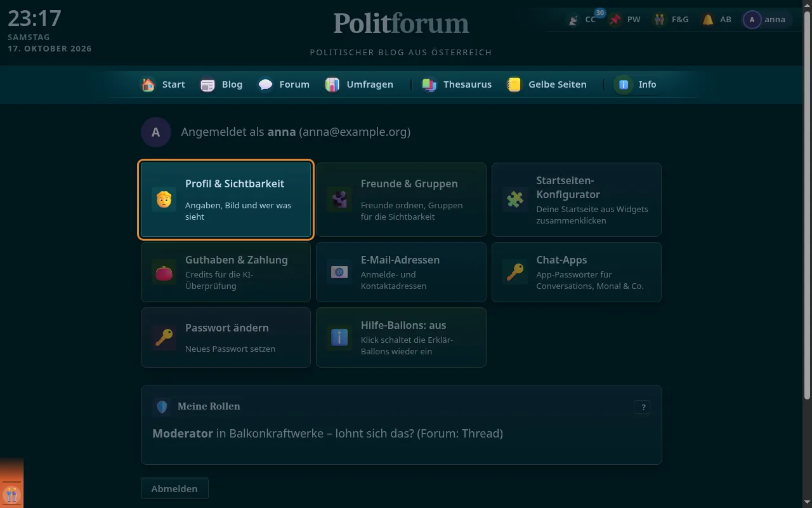Click the orange figure icon at bottom-left corner
Viewport: 812px width, 508px height.
pyautogui.click(x=11, y=494)
